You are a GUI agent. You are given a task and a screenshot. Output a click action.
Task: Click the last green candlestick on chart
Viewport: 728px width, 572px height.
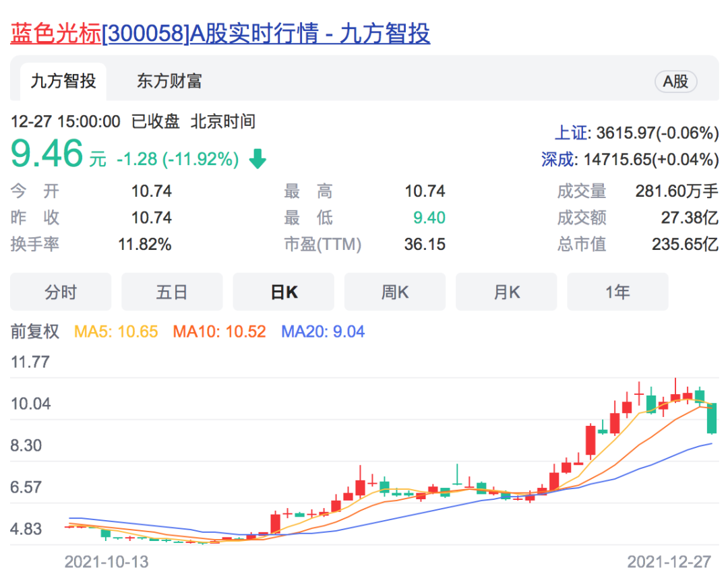pos(712,418)
